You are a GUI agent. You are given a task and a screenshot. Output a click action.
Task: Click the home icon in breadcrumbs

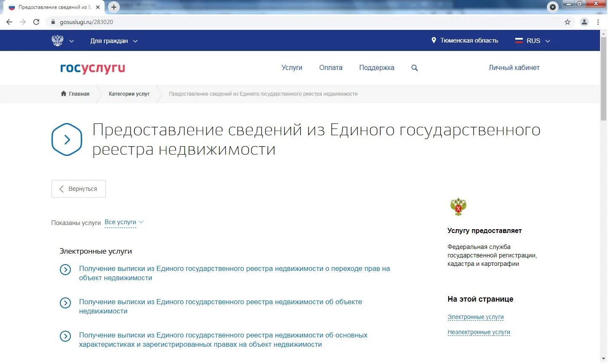(64, 94)
